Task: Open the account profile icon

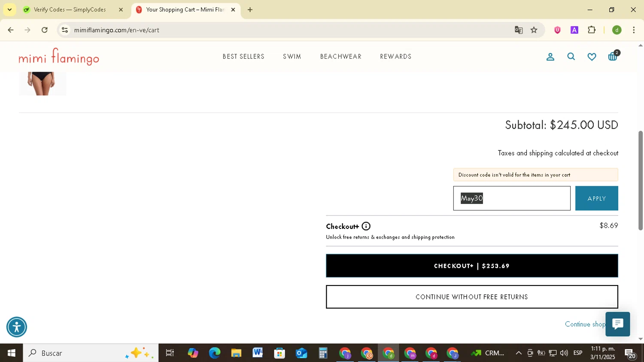Action: coord(550,57)
